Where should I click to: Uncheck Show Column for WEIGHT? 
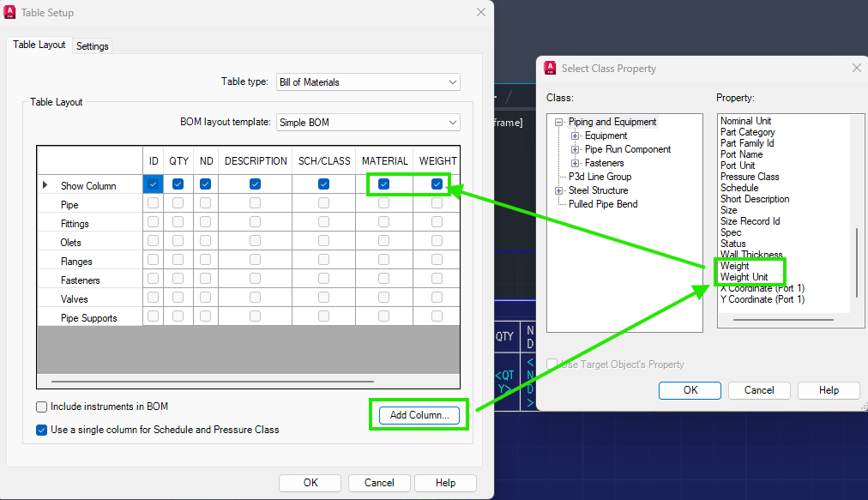(x=437, y=184)
